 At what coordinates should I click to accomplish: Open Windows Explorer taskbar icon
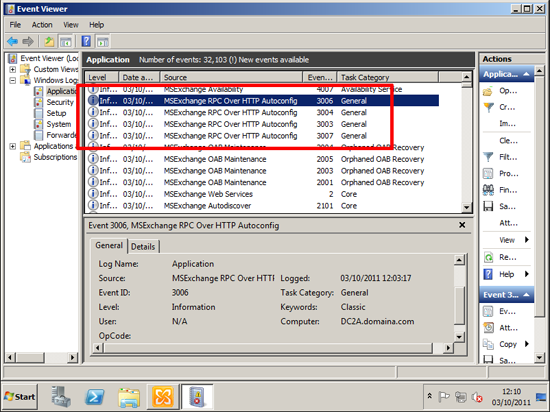[129, 397]
